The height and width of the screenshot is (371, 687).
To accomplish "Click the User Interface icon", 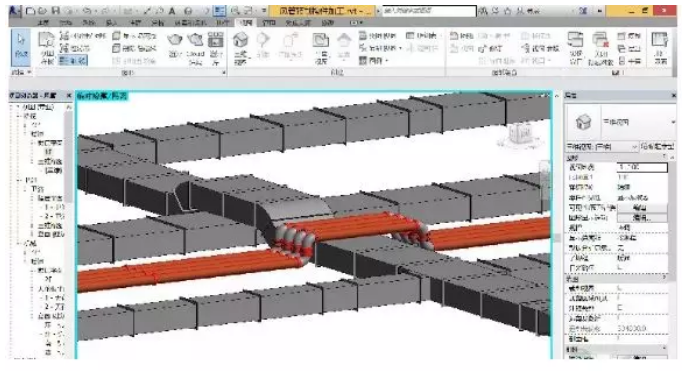I will pos(660,47).
